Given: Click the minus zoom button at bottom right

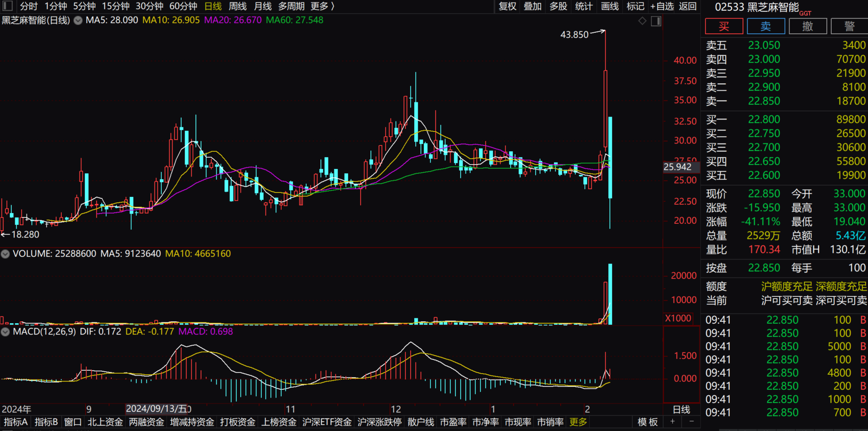Looking at the screenshot, I should (692, 422).
